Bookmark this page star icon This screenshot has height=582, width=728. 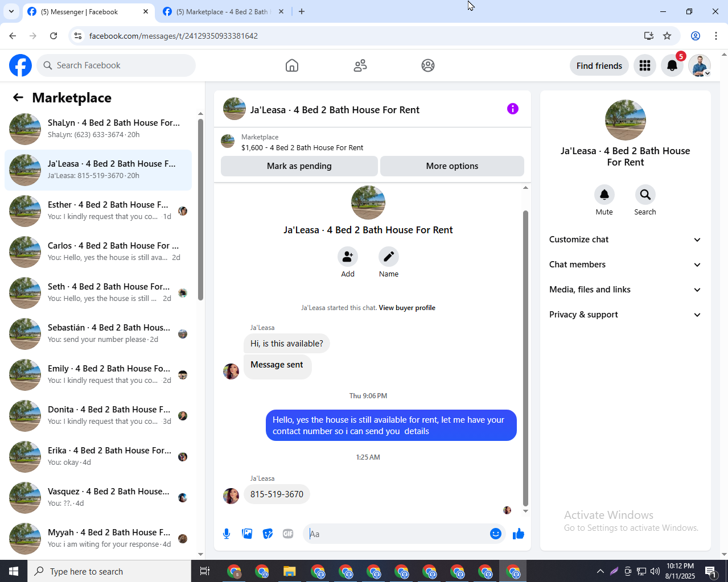(x=667, y=36)
